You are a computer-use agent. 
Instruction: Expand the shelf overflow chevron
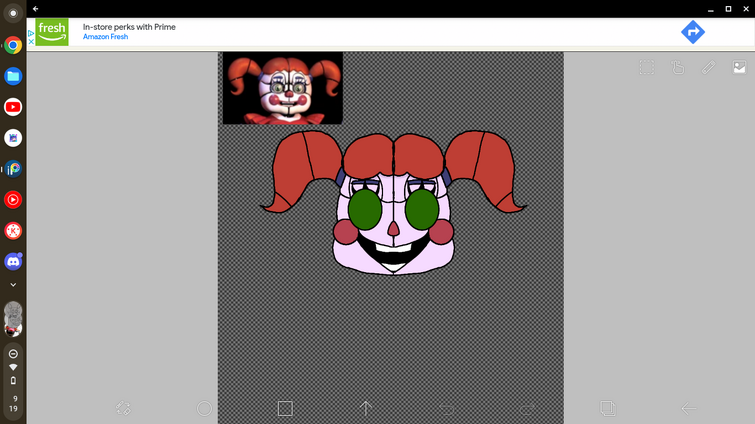click(13, 285)
